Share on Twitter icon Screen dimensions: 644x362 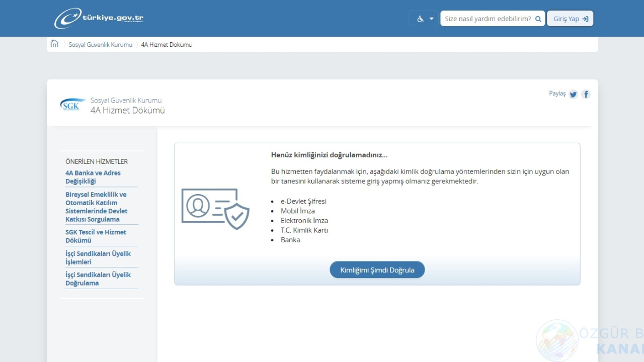pos(573,94)
